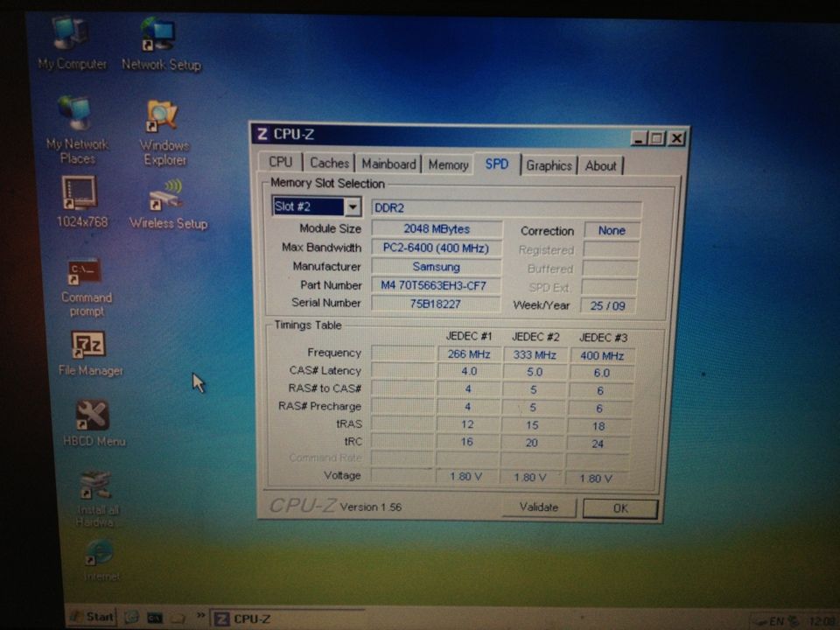Click the CPU-Z title bar logo icon
The height and width of the screenshot is (630, 840).
pyautogui.click(x=262, y=134)
